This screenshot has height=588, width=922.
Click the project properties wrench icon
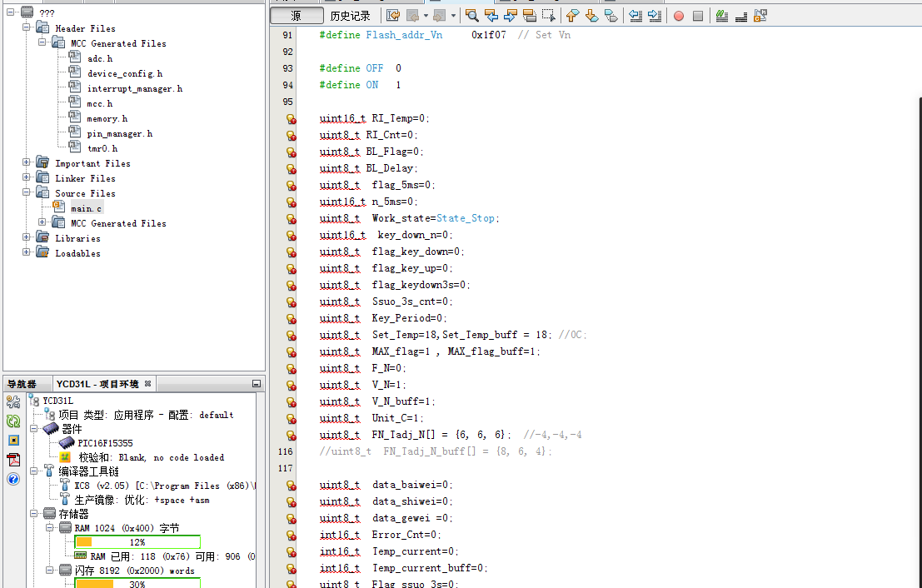(13, 402)
